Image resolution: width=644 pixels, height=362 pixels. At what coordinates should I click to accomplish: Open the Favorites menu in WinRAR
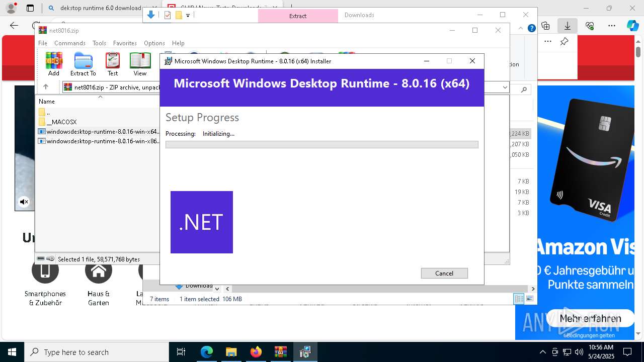[x=125, y=43]
